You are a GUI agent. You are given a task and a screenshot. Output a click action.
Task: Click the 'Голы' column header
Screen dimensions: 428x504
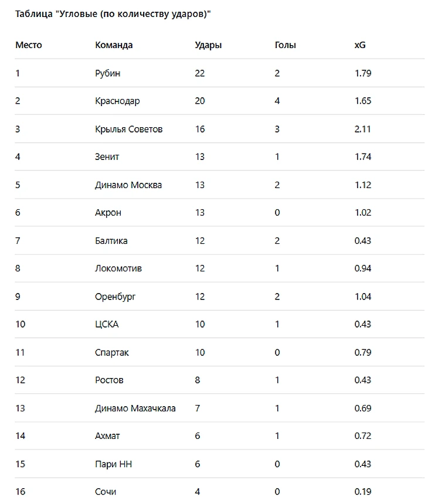285,45
